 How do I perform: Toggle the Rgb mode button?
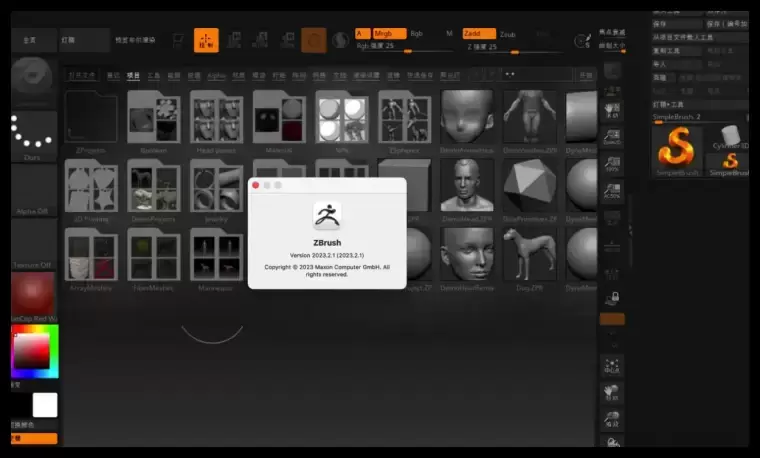pyautogui.click(x=417, y=33)
